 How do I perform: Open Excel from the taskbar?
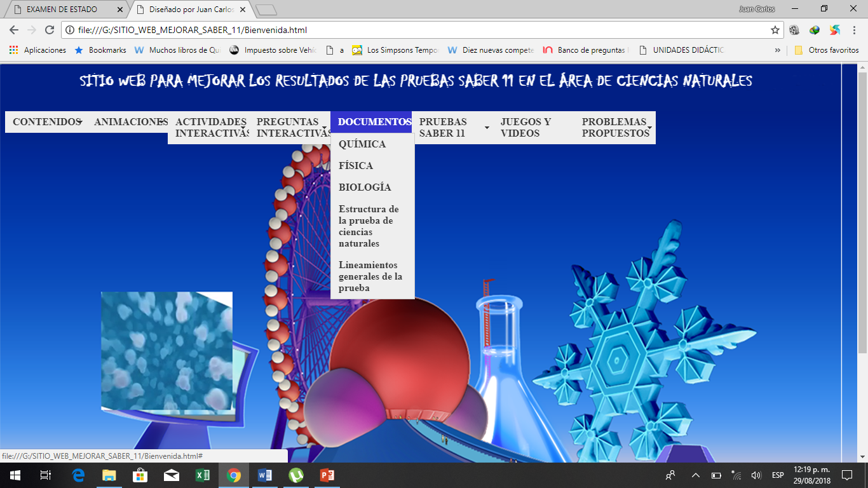coord(203,475)
